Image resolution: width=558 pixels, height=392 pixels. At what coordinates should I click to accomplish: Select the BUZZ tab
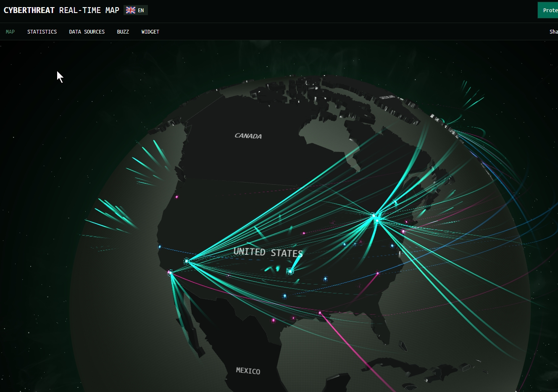(123, 32)
